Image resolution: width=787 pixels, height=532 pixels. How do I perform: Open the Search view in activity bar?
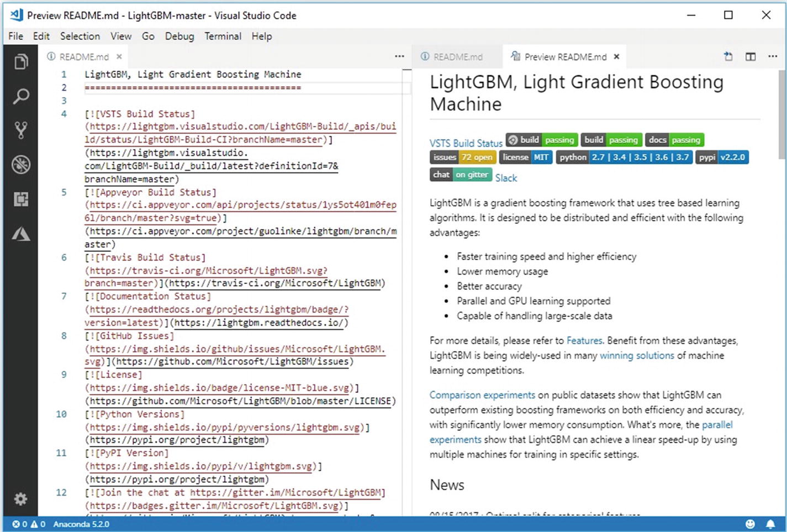pyautogui.click(x=21, y=96)
